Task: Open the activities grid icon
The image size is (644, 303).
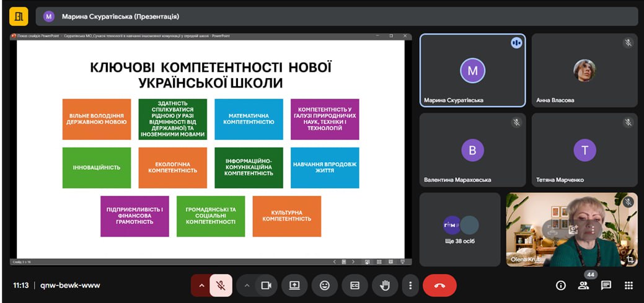Action: pyautogui.click(x=629, y=286)
